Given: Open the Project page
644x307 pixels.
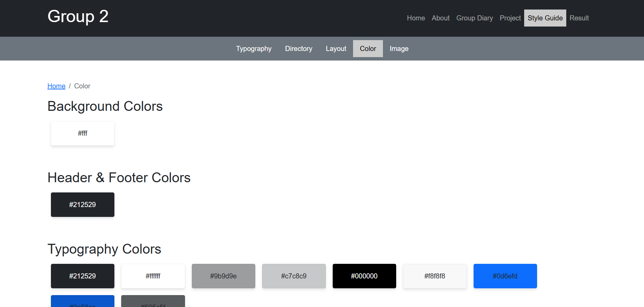Looking at the screenshot, I should pyautogui.click(x=510, y=18).
